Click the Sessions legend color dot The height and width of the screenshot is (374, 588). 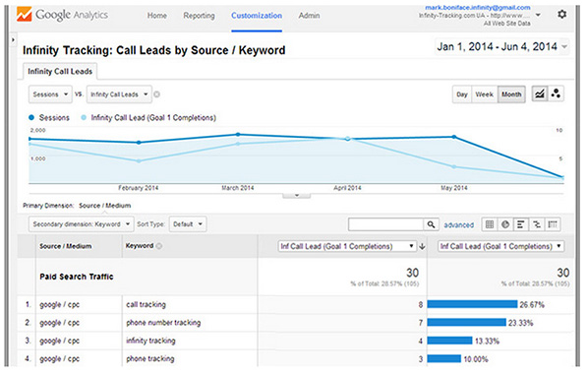click(31, 117)
